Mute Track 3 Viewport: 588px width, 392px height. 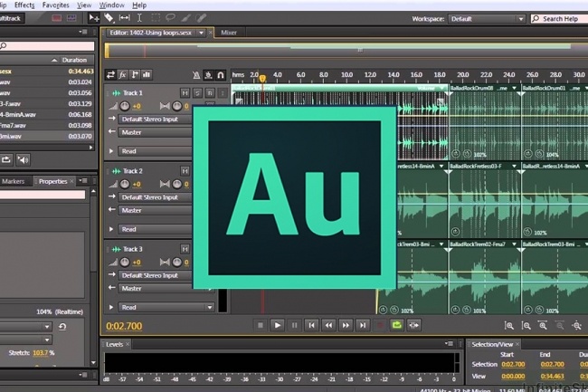tap(185, 249)
